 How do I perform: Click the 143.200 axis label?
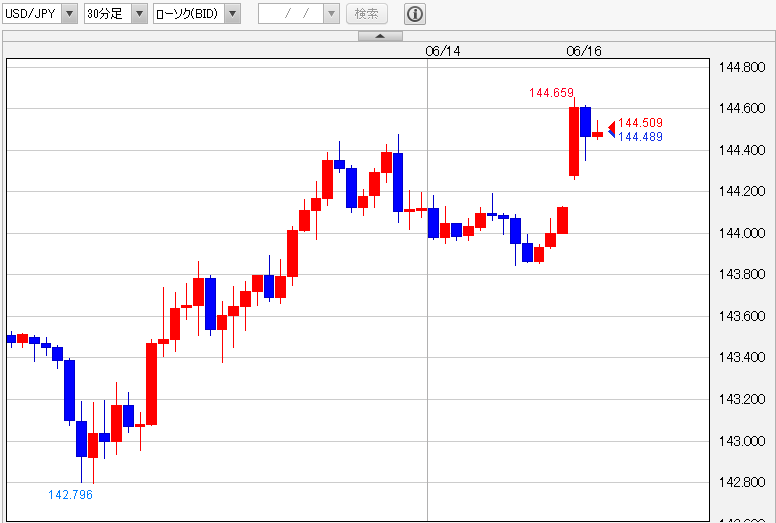click(742, 399)
